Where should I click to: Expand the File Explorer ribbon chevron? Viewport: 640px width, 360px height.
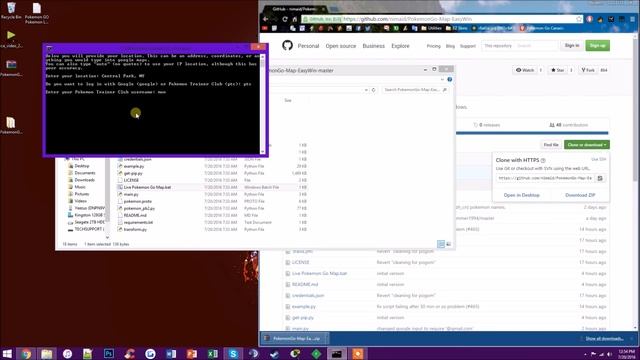(442, 80)
